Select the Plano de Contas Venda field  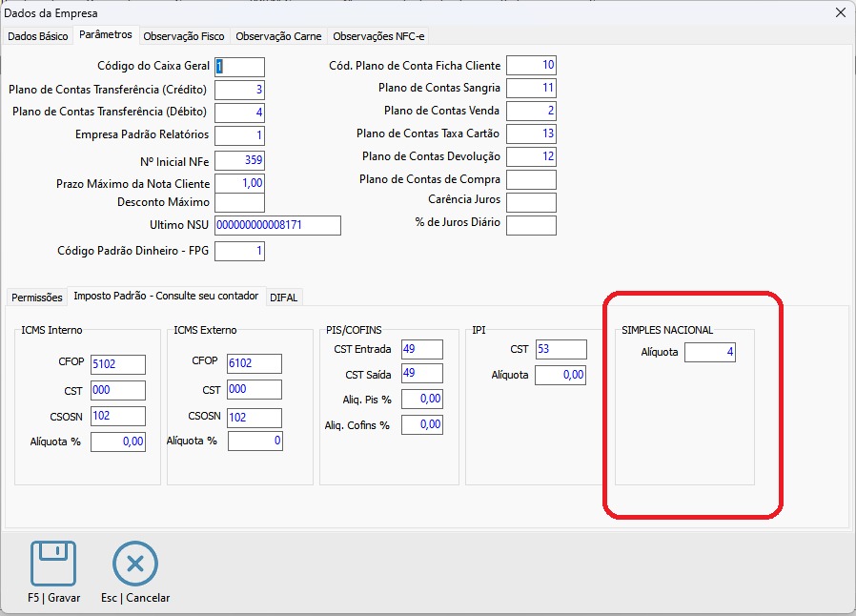point(531,111)
